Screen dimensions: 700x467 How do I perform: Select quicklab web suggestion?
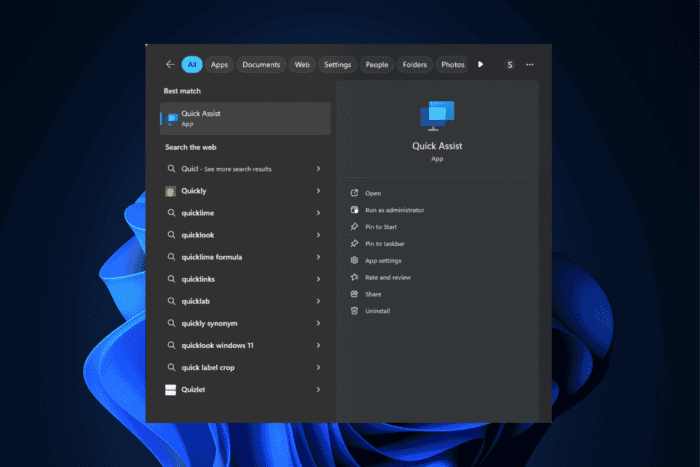pos(245,301)
